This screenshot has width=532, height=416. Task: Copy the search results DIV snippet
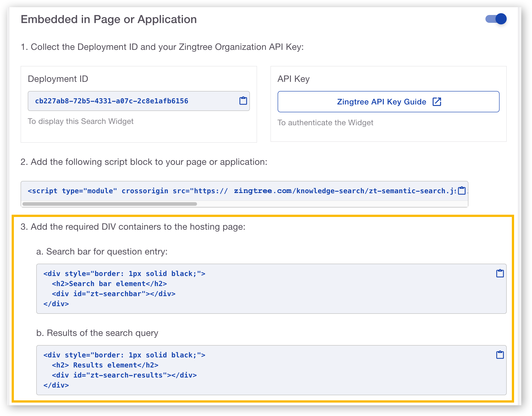click(500, 355)
